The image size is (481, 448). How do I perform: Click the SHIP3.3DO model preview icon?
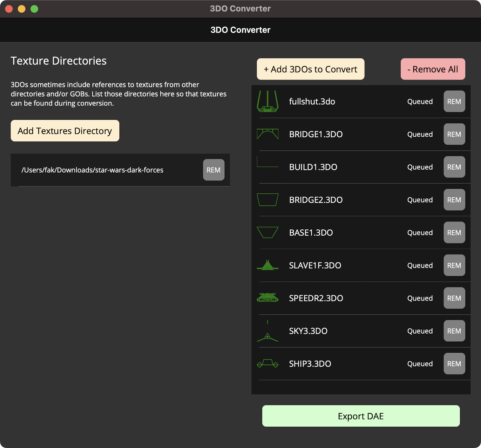[268, 363]
